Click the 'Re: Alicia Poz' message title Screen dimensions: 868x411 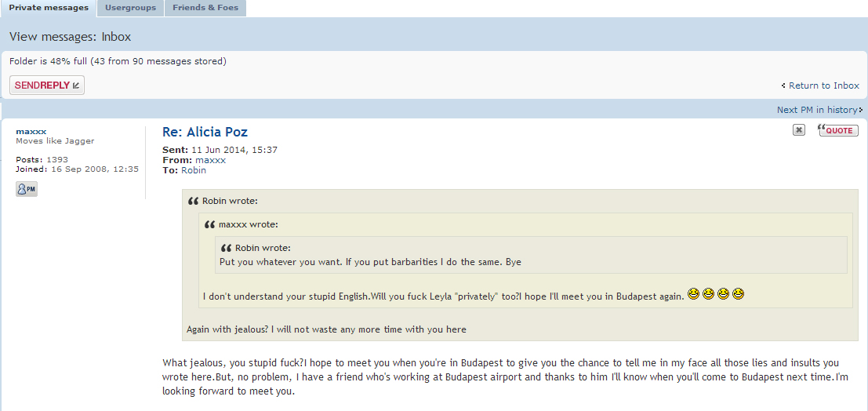pos(205,132)
